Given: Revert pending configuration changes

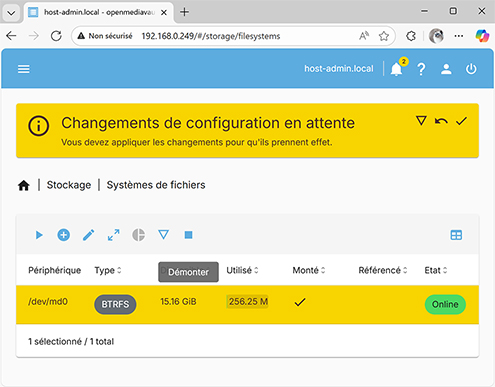Looking at the screenshot, I should (441, 121).
